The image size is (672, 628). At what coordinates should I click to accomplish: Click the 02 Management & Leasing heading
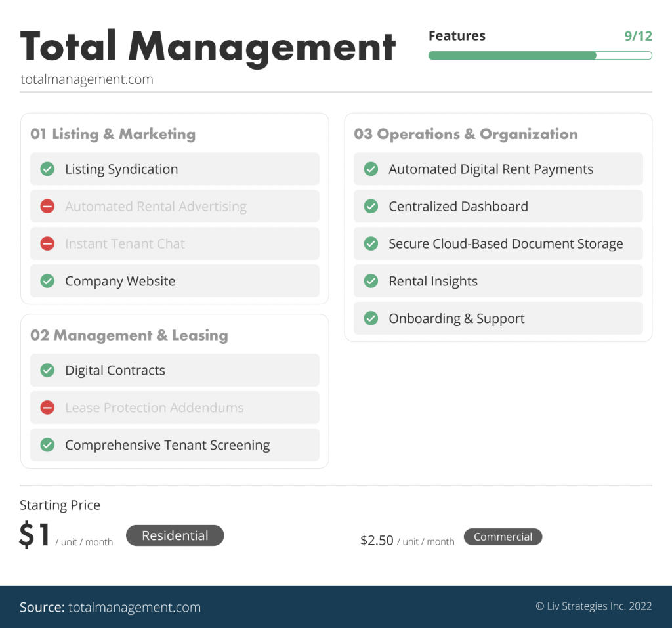tap(129, 335)
